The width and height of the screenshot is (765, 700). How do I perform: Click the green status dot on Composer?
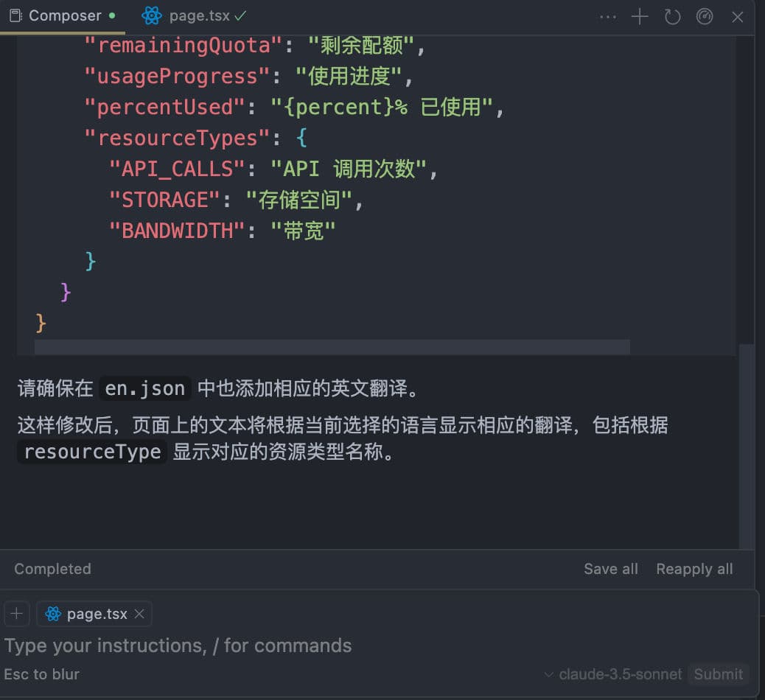pos(113,13)
